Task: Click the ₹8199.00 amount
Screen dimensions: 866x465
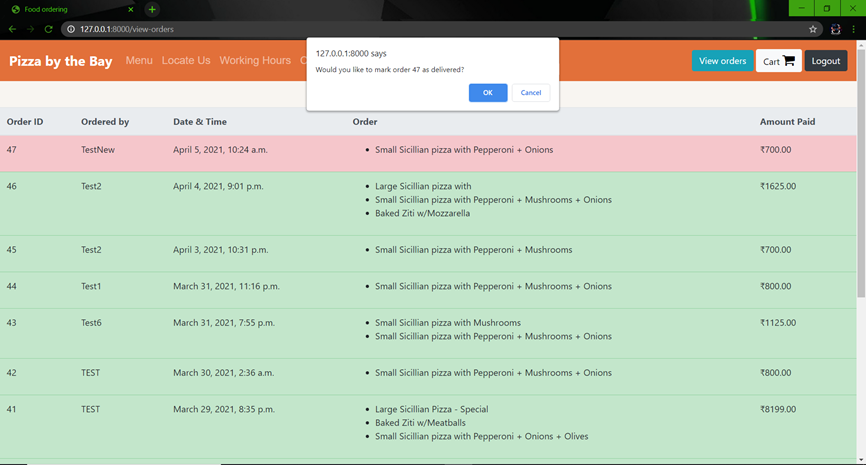Action: point(778,409)
